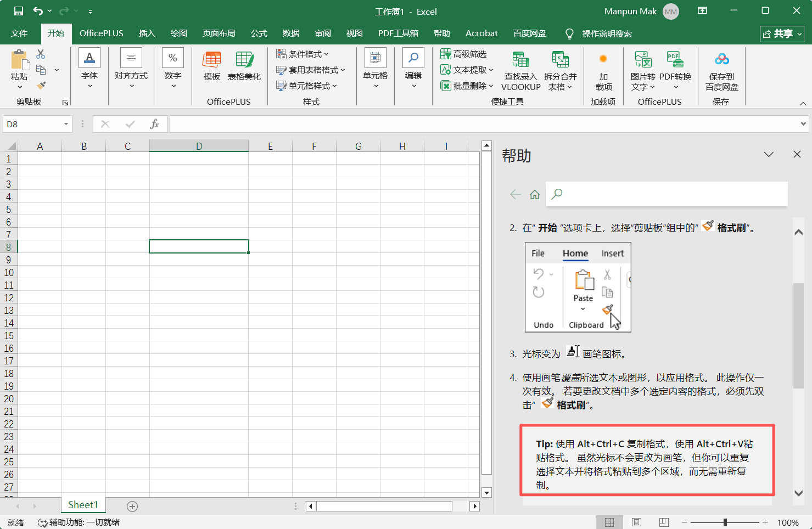Open the 审阅 ribbon tab
Viewport: 812px width, 529px height.
(323, 33)
